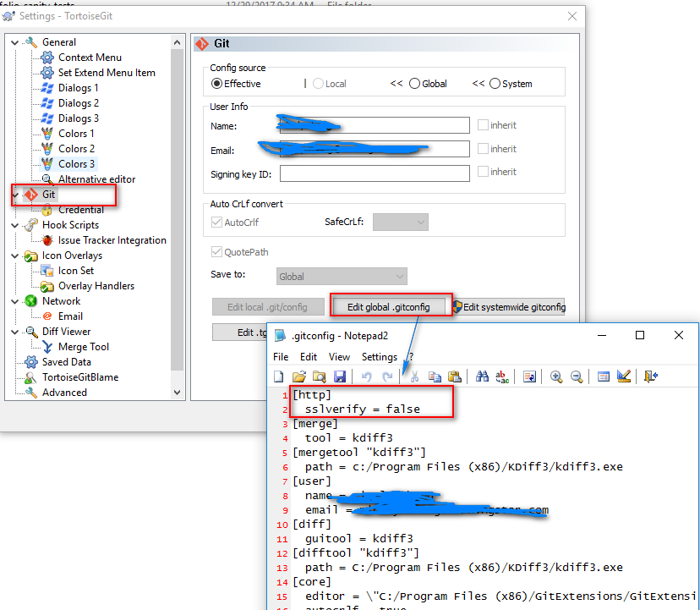700x610 pixels.
Task: Zoom out with the magnifier minus icon
Action: coord(577,376)
